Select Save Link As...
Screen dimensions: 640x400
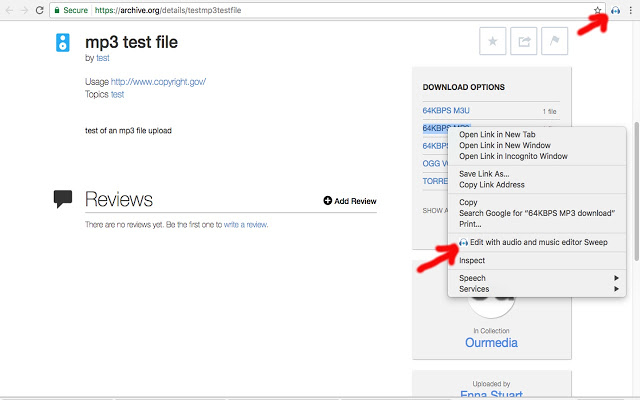[537, 174]
